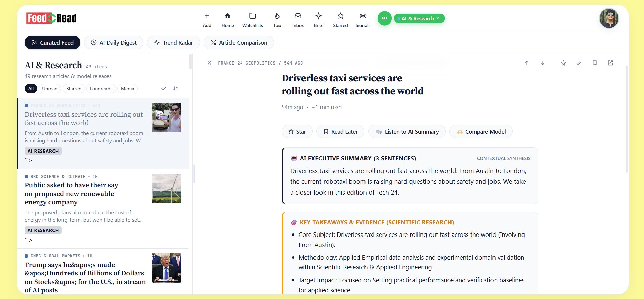
Task: Filter feed by Longreads
Action: [101, 89]
